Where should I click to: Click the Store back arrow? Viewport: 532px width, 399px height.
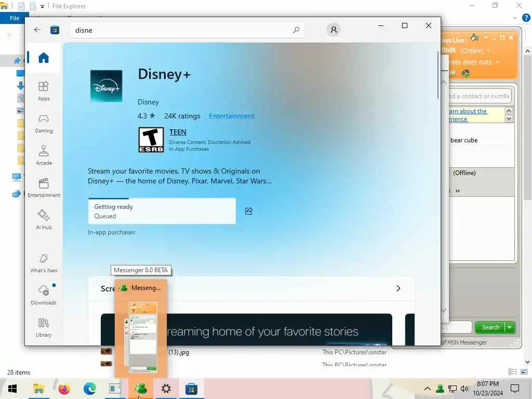(37, 30)
